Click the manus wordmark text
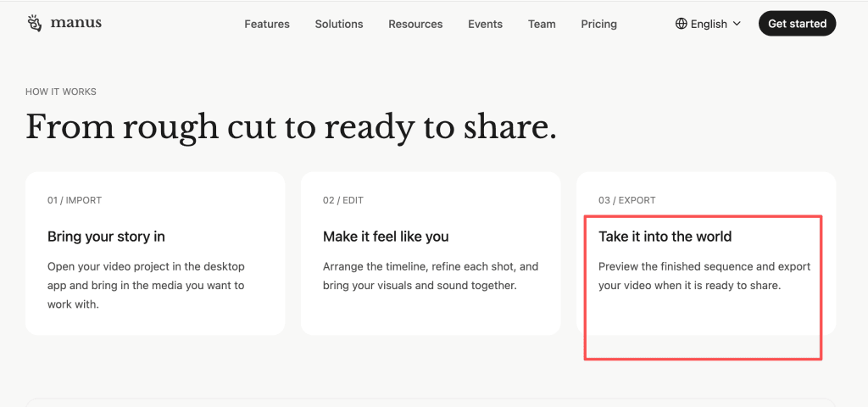This screenshot has width=868, height=407. coord(75,23)
